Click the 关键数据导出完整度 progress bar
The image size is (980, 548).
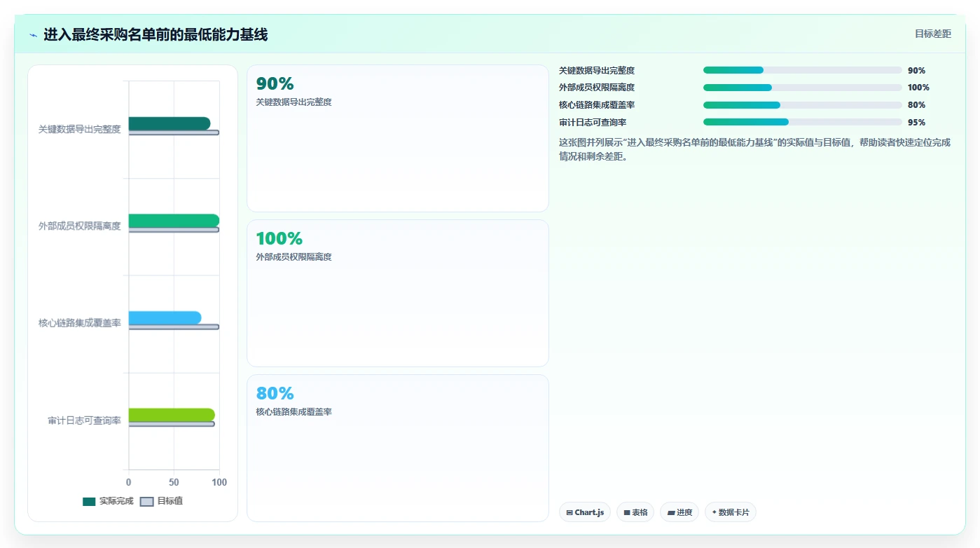click(803, 70)
